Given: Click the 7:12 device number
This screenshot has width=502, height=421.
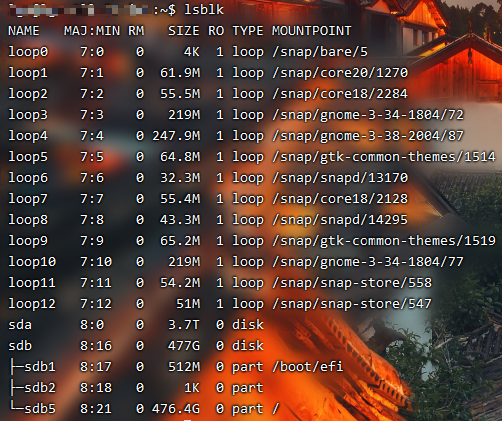Looking at the screenshot, I should [96, 304].
